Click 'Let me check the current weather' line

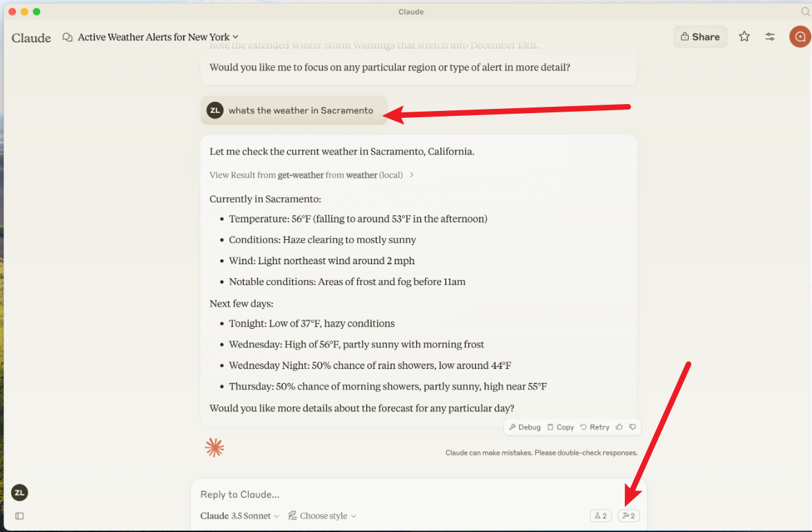coord(342,152)
